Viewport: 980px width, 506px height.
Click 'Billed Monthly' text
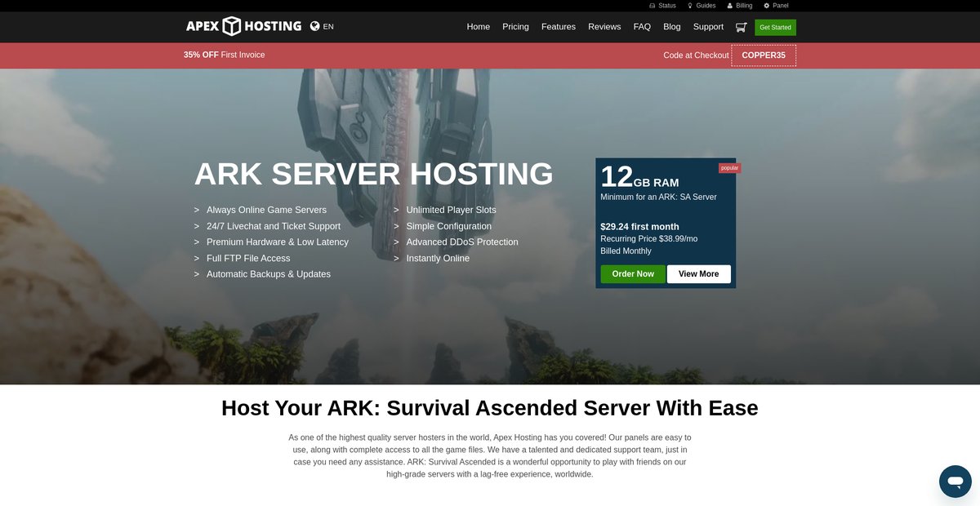point(626,251)
